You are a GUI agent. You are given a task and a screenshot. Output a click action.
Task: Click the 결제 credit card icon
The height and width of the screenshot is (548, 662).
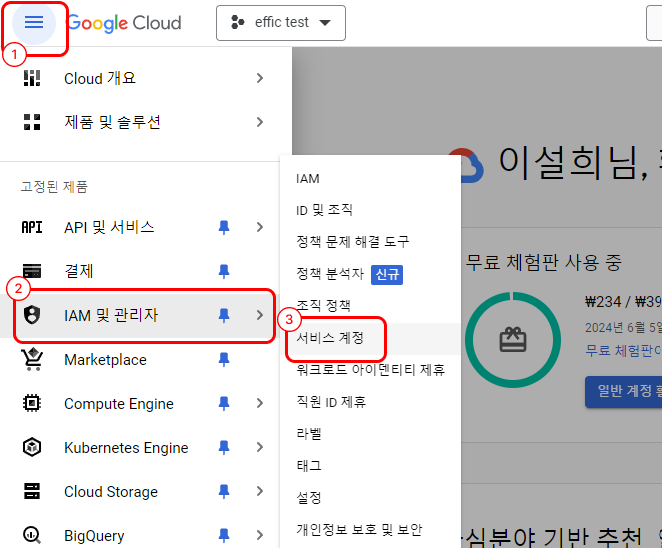coord(32,271)
